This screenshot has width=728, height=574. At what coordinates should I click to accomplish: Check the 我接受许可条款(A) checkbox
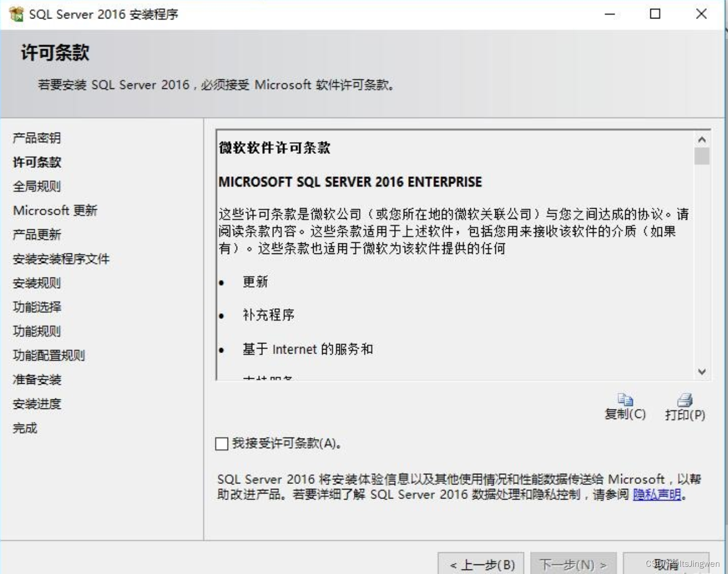coord(221,444)
